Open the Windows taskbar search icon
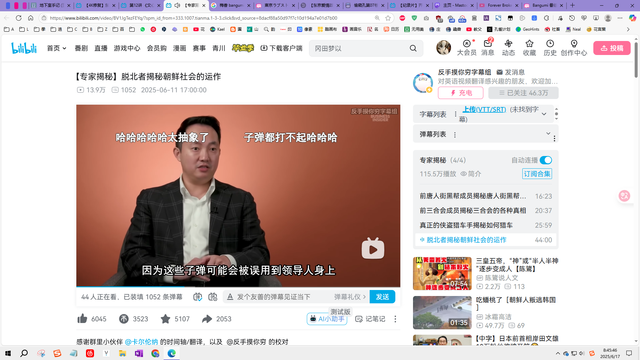The image size is (640, 360). pos(24,353)
